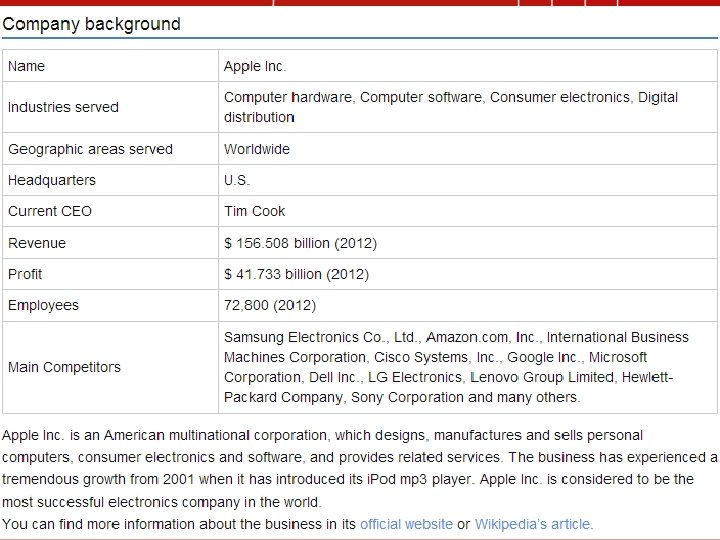Select the U.S. headquarters value
The image size is (720, 540).
(237, 180)
